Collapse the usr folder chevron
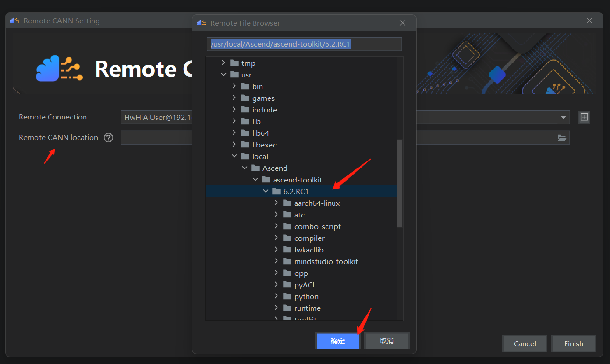610x364 pixels. click(x=223, y=75)
